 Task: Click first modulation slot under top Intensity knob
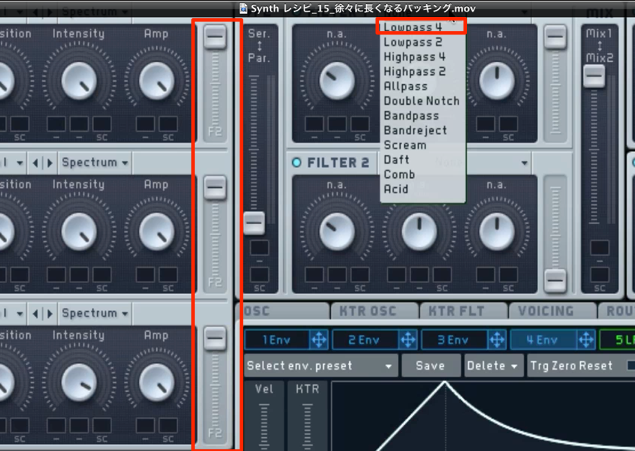[x=56, y=124]
